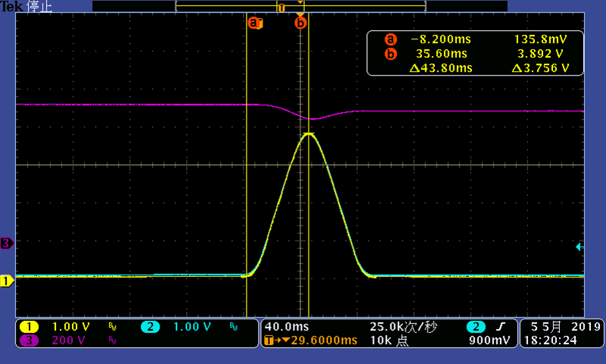This screenshot has height=364, width=606.
Task: Click the cyan trigger level arrow at right edge
Action: 580,247
